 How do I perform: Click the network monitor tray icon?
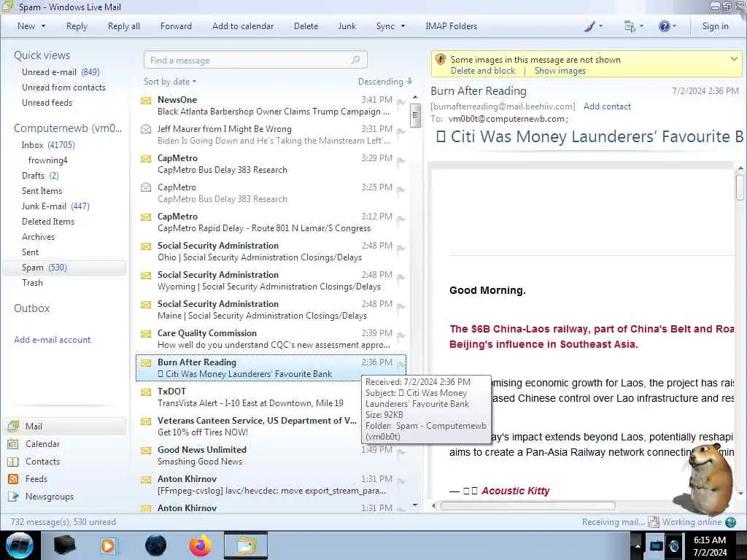656,545
